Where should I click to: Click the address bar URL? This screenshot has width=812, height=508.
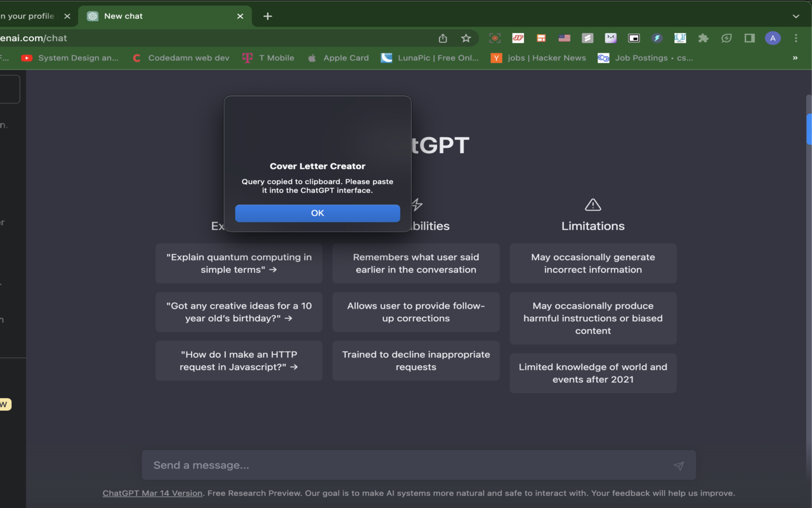pyautogui.click(x=34, y=38)
